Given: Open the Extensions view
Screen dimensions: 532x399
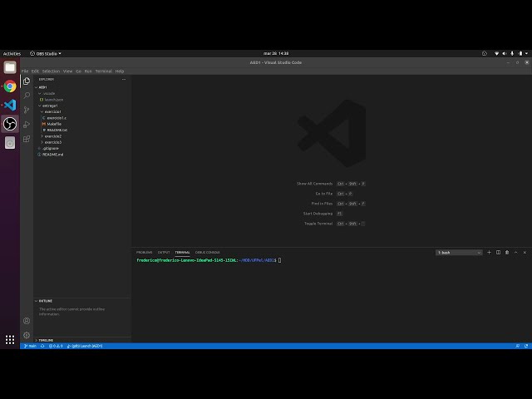Looking at the screenshot, I should pos(27,139).
